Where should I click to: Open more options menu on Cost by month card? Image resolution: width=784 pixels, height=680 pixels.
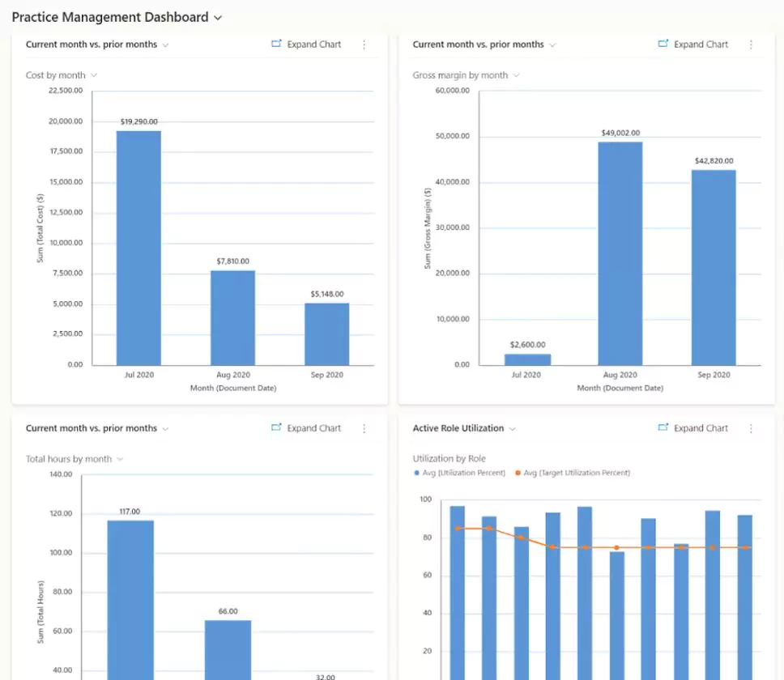coord(364,45)
